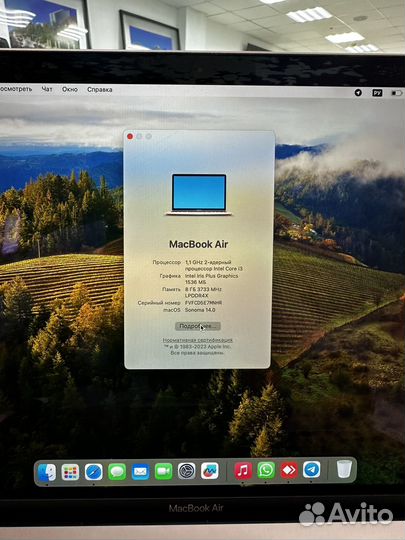
Task: Open the Нормативная сертификация link
Action: [198, 340]
